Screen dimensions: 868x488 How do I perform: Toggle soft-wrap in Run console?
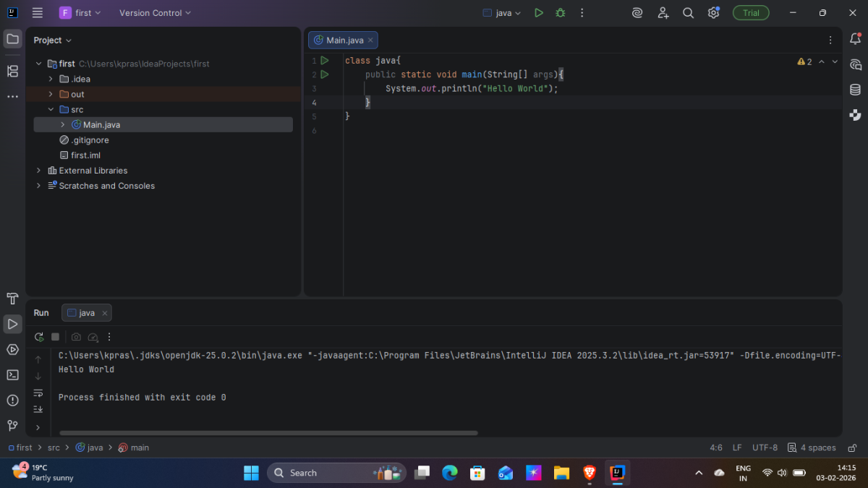coord(38,393)
